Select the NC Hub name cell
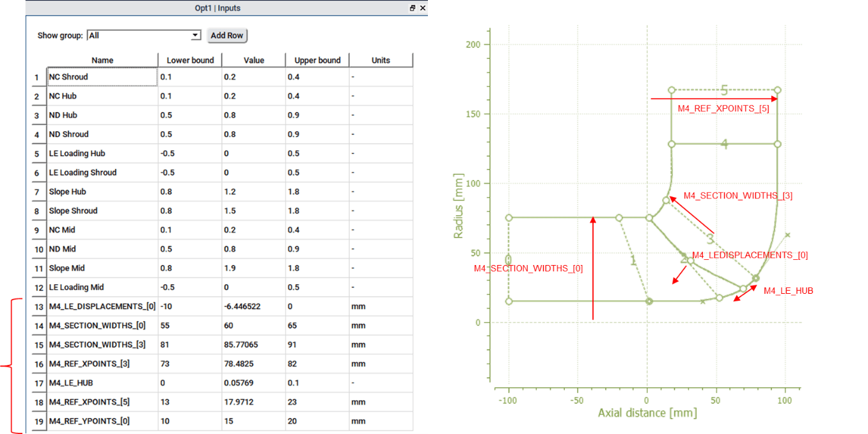 pyautogui.click(x=102, y=96)
